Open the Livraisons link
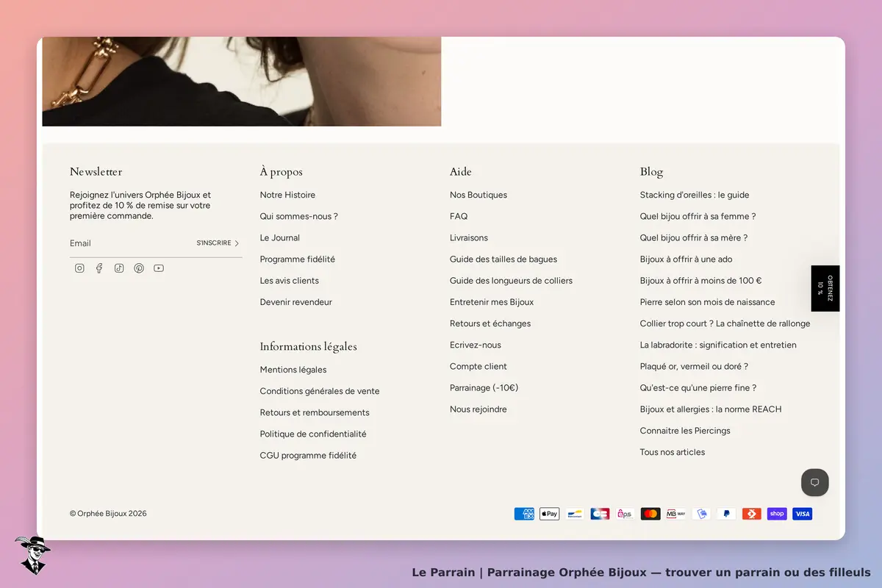882x588 pixels. (x=469, y=237)
